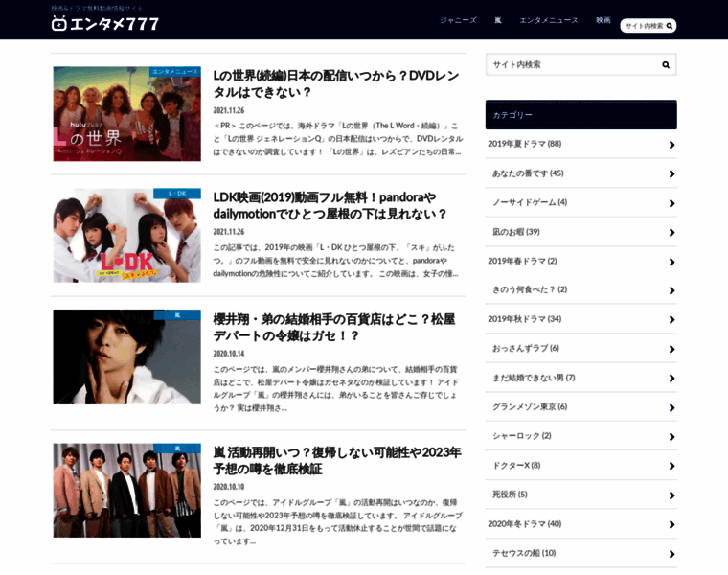The height and width of the screenshot is (575, 728).
Task: Click date 2020.10.10 under 嵐 活動再開 article
Action: (x=228, y=487)
